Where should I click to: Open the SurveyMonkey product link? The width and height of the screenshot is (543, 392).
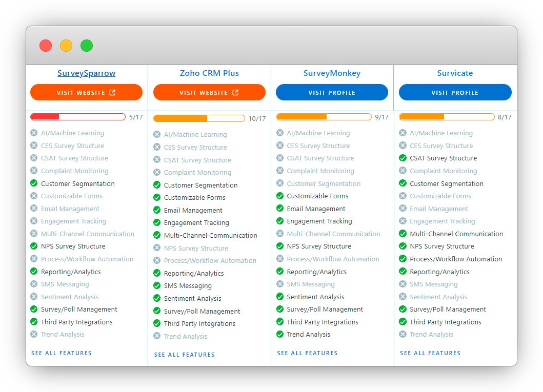pos(332,73)
